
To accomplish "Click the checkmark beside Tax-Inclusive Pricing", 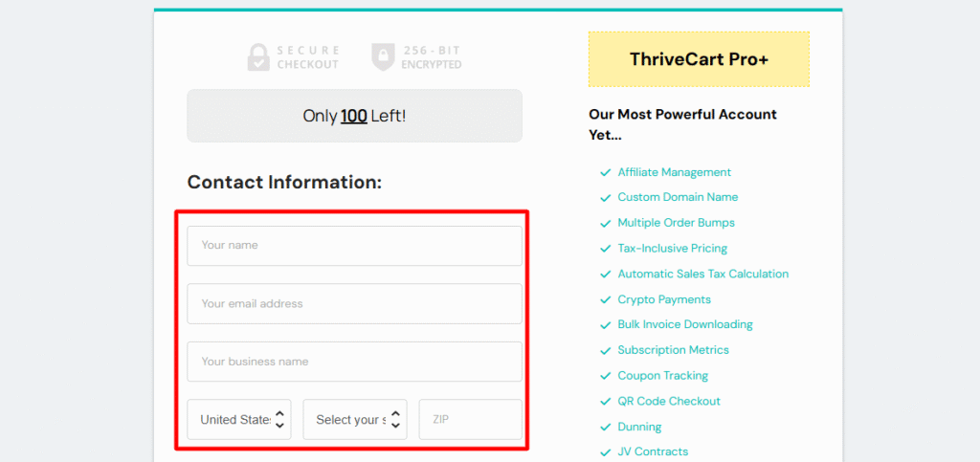I will pyautogui.click(x=605, y=249).
